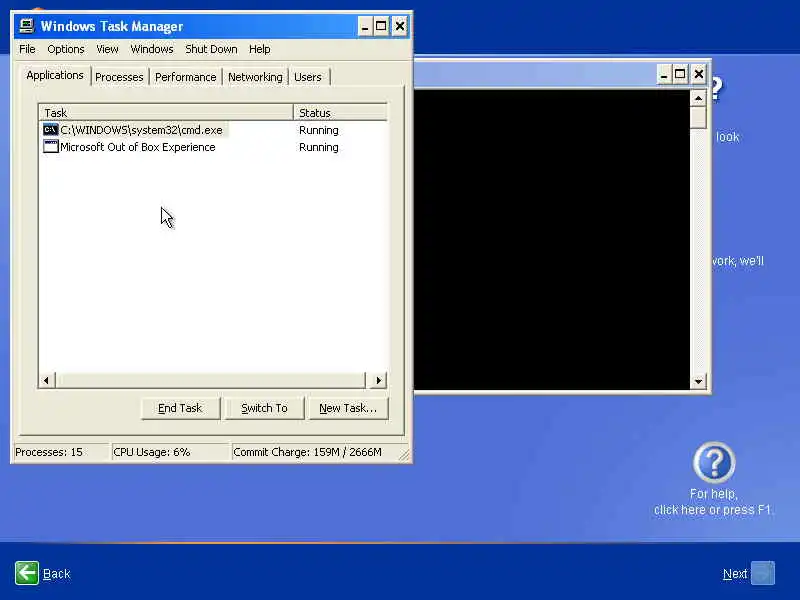Open the File menu
Screen dimensions: 800x600
pyautogui.click(x=27, y=49)
